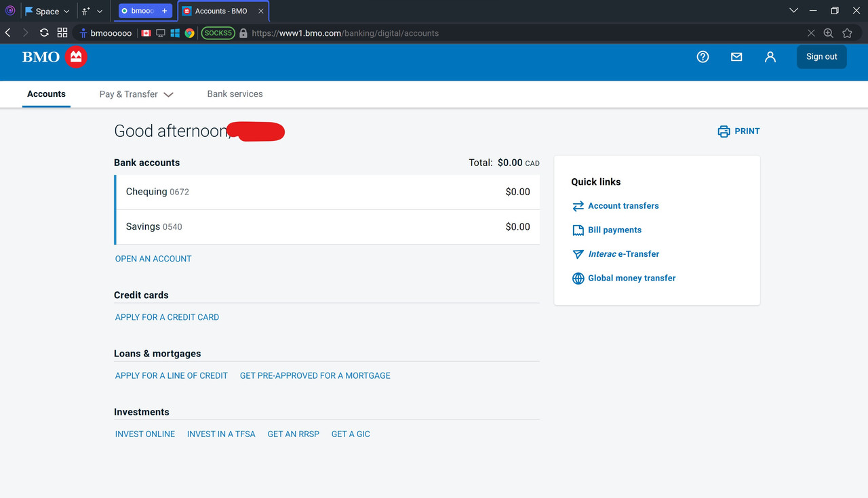Open the tab list chevron in title bar
This screenshot has height=498, width=868.
tap(793, 11)
